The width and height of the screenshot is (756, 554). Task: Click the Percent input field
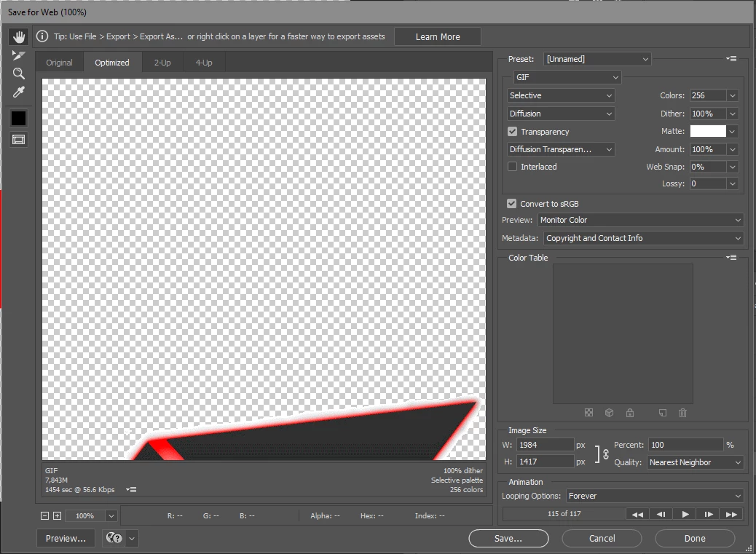point(685,445)
